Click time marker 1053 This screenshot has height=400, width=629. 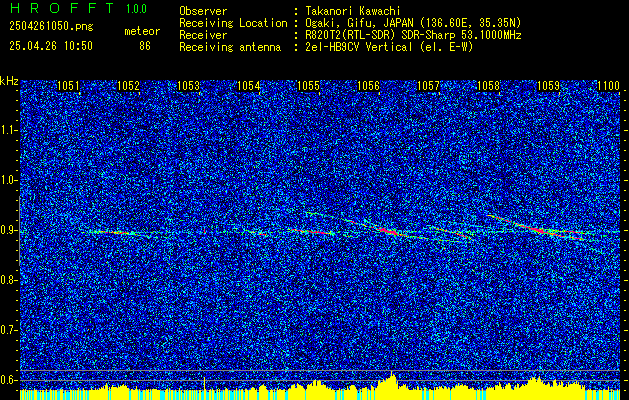(x=189, y=86)
